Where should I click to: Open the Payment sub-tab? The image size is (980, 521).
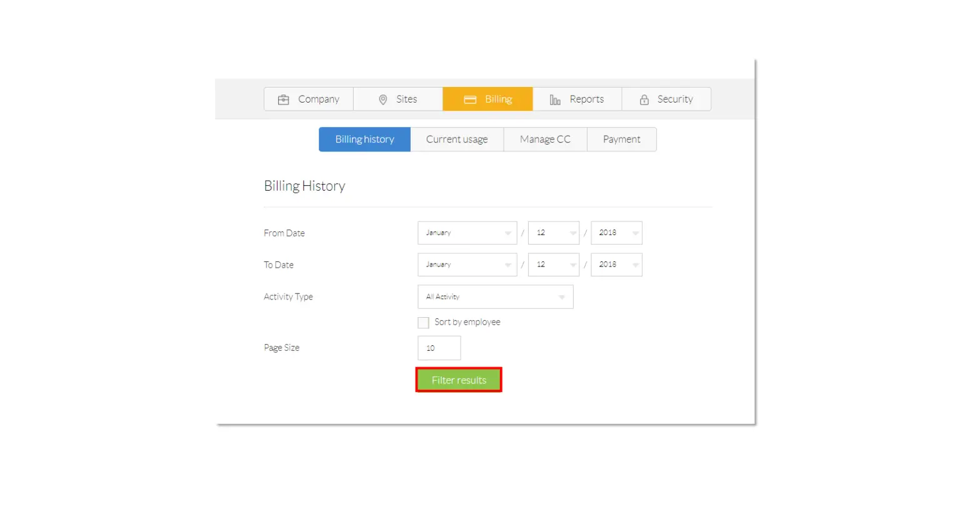point(621,139)
